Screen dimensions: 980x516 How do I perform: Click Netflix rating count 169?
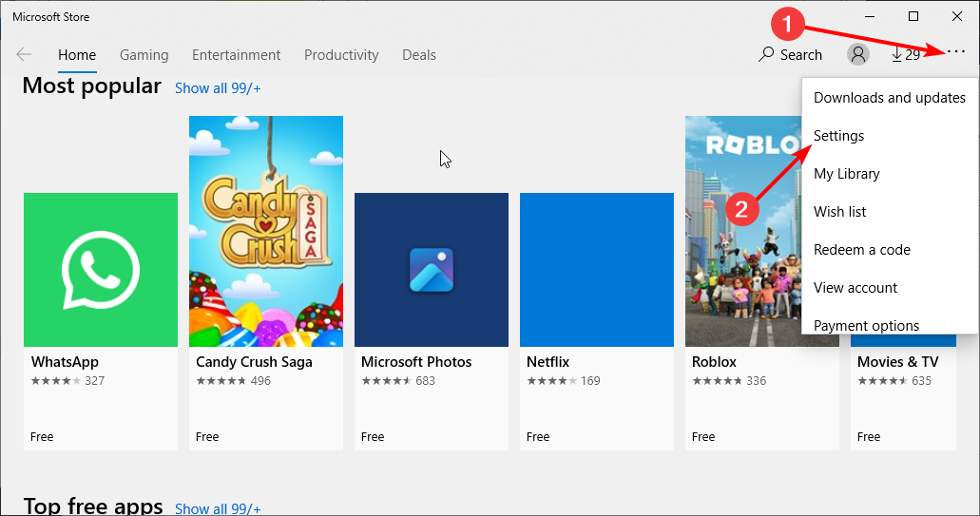pyautogui.click(x=590, y=380)
